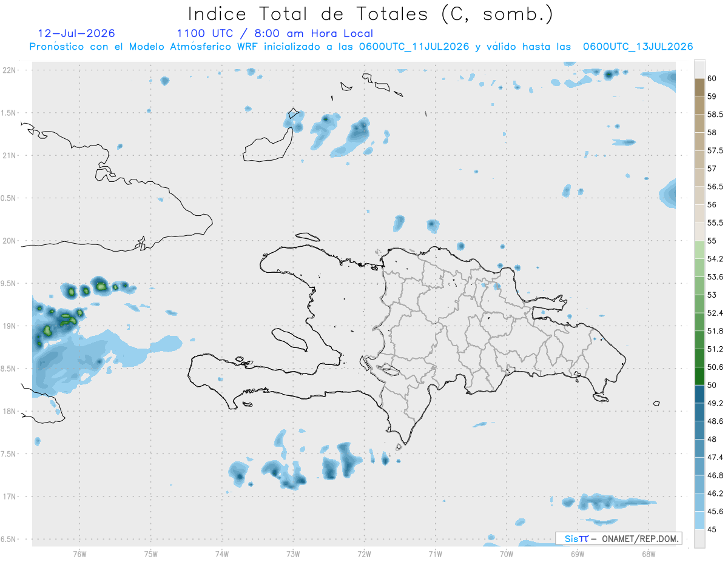Click the legend value 60

712,79
